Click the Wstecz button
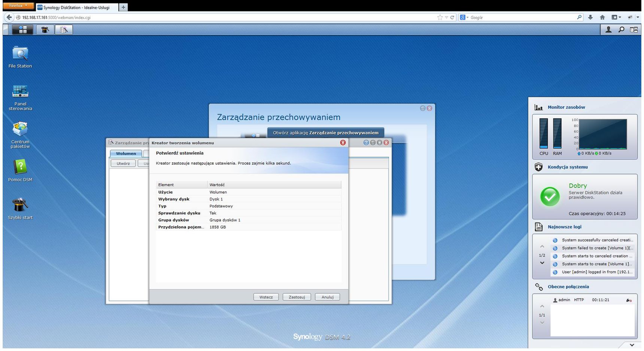This screenshot has width=644, height=351. click(266, 297)
